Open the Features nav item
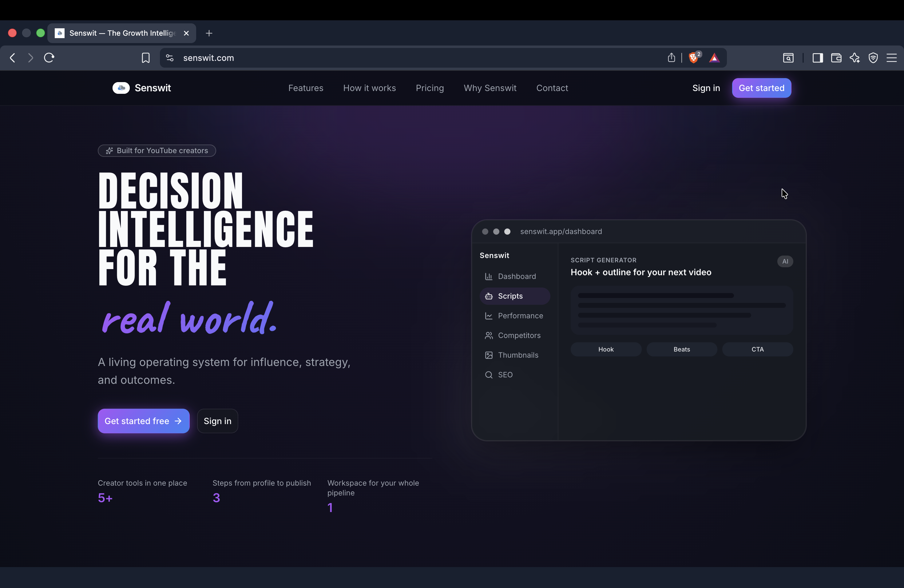This screenshot has height=588, width=904. tap(306, 88)
